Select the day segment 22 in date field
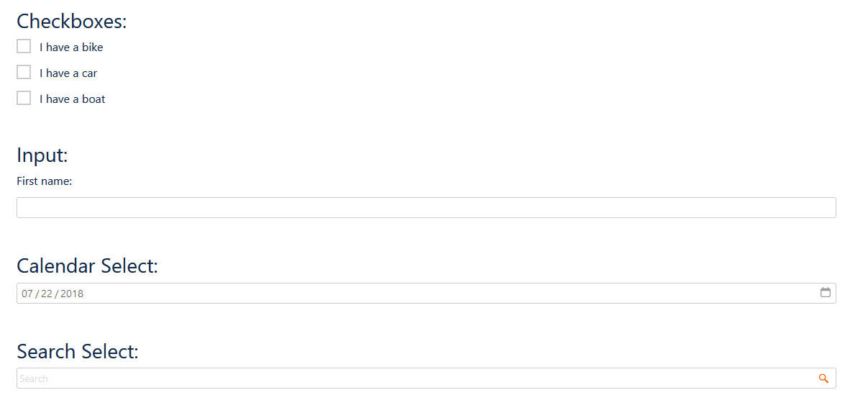 (x=47, y=294)
